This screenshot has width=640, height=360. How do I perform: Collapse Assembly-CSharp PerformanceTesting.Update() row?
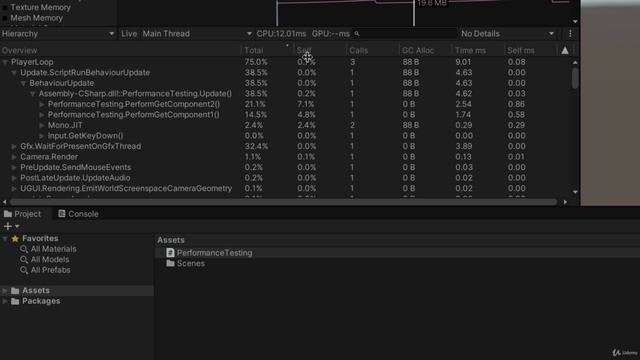point(33,94)
